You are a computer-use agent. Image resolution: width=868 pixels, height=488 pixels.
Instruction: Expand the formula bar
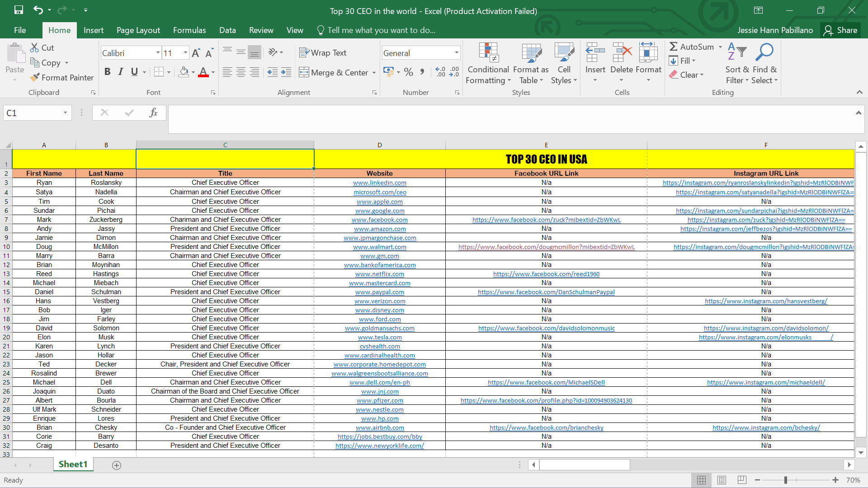click(859, 113)
